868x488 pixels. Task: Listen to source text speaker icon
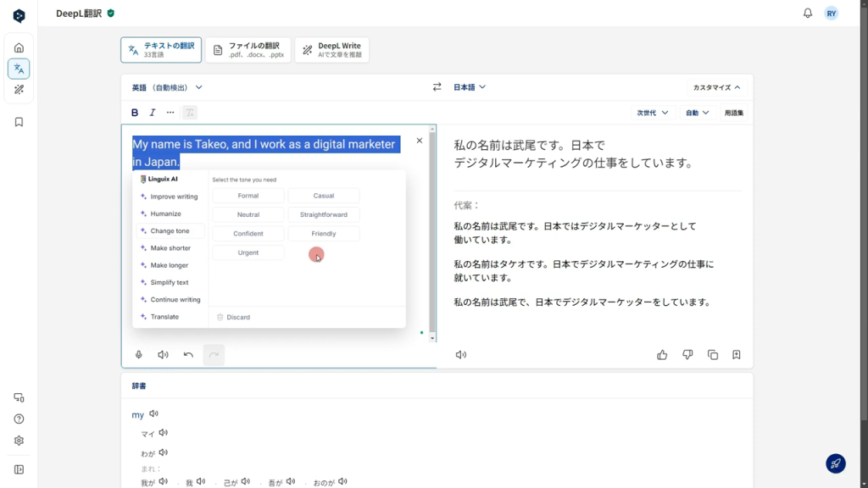click(x=163, y=355)
